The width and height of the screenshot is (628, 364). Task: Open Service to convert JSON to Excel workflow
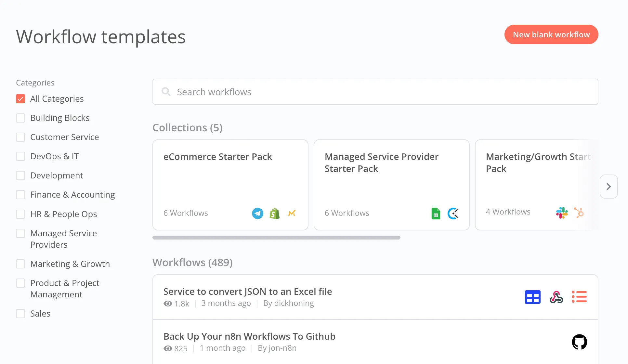pos(247,292)
